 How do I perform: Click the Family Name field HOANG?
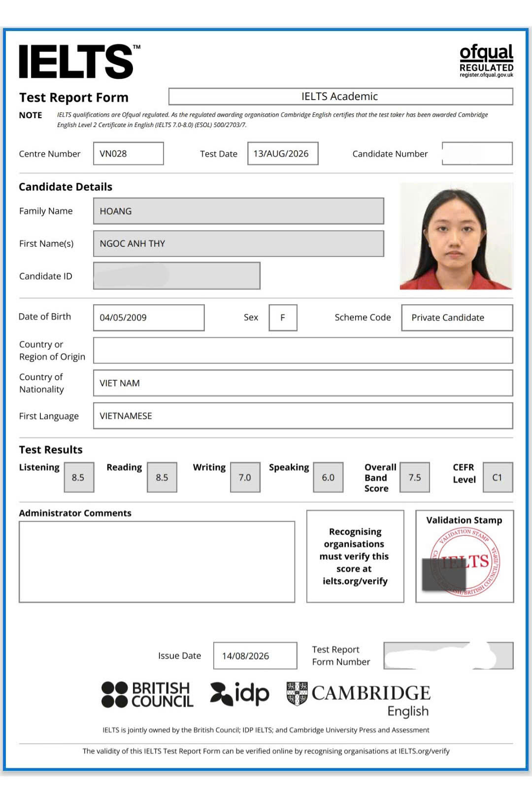[x=238, y=211]
